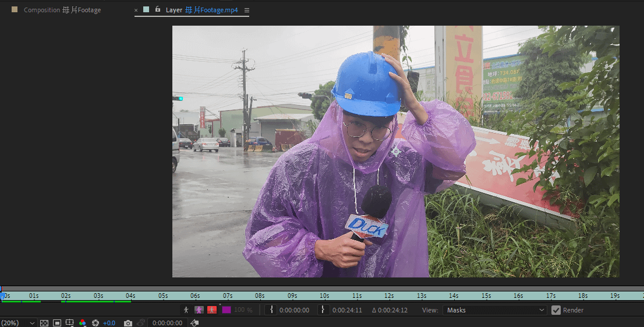Switch to the Composition 母片Footage tab
644x327 pixels.
tap(62, 10)
